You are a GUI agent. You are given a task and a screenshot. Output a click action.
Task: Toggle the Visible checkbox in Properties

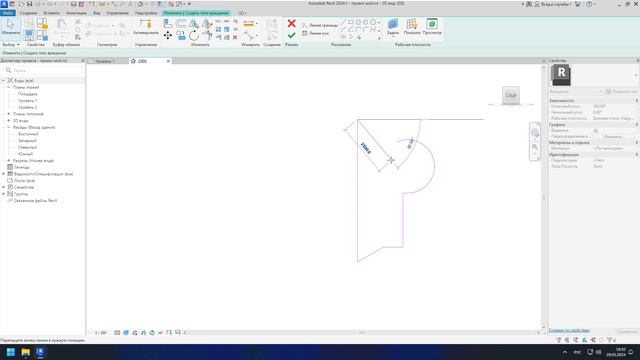pyautogui.click(x=596, y=131)
